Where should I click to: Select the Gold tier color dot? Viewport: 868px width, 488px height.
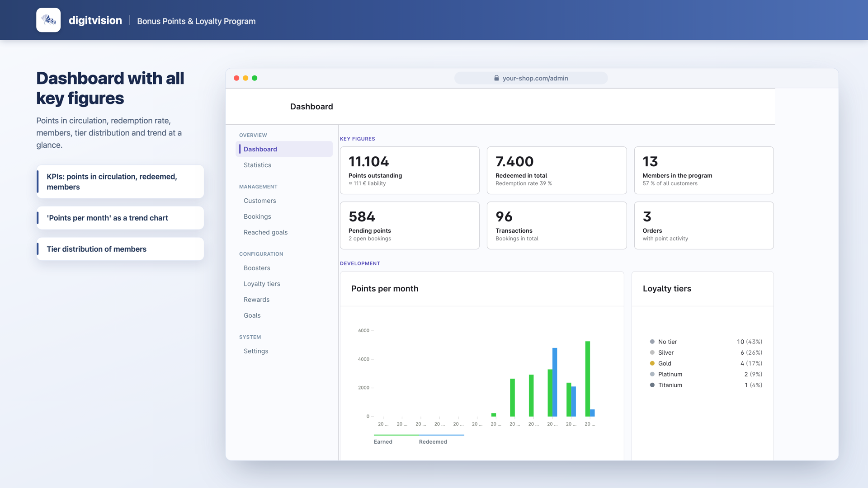[x=652, y=363]
